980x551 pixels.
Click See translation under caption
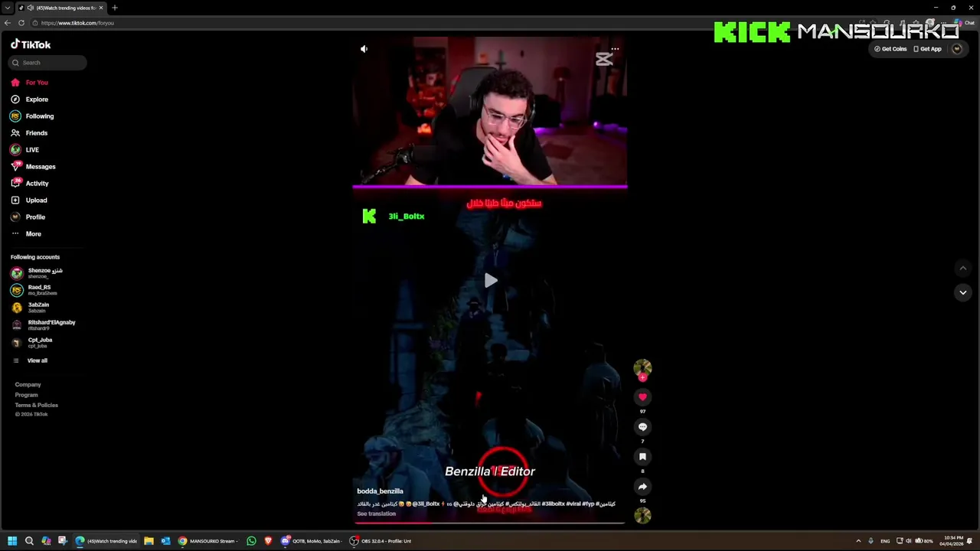pyautogui.click(x=376, y=514)
